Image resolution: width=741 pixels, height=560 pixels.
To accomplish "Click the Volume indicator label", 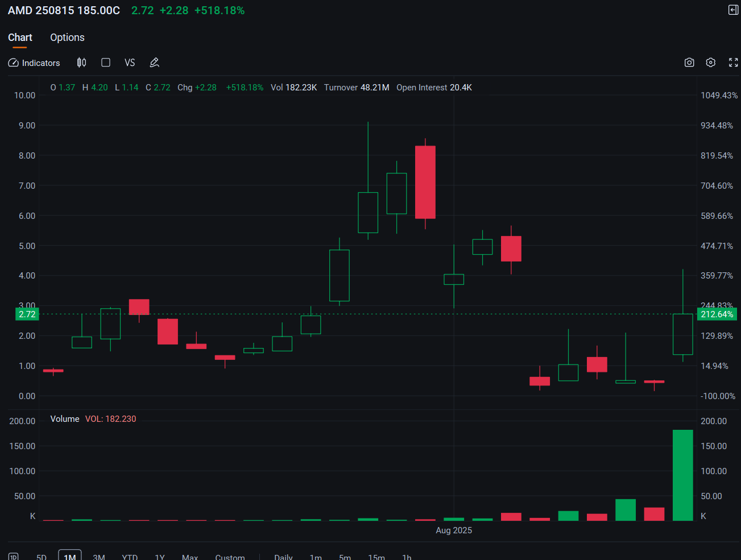I will point(65,419).
